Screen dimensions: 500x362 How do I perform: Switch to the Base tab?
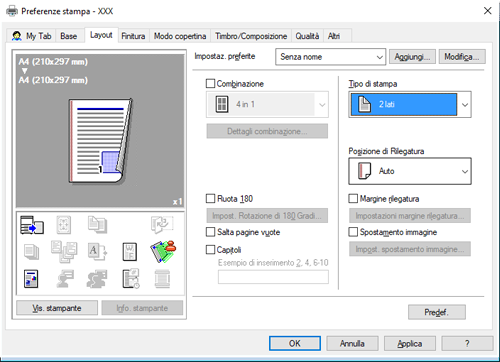[x=69, y=36]
